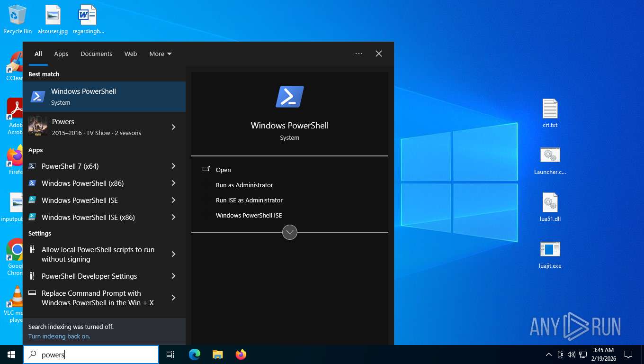644x364 pixels.
Task: Open the search options ellipsis menu
Action: 359,54
